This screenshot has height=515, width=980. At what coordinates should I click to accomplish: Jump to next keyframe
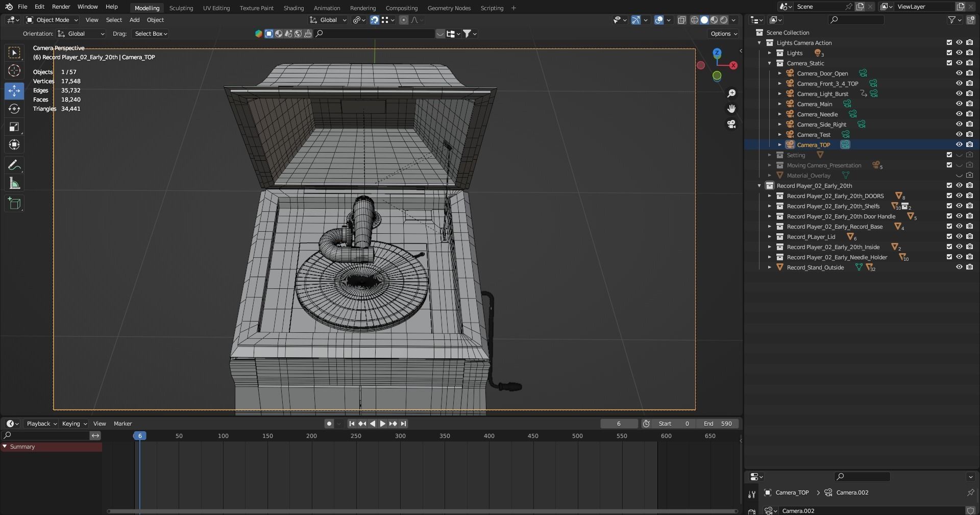pos(393,424)
